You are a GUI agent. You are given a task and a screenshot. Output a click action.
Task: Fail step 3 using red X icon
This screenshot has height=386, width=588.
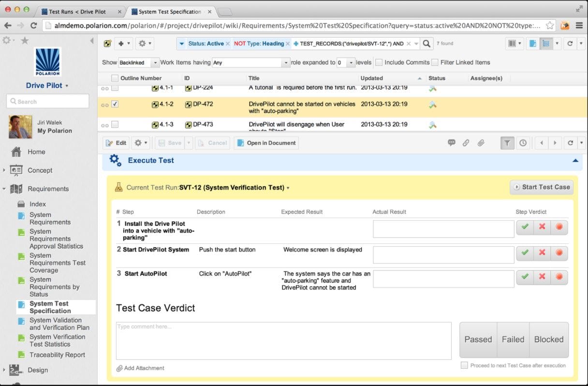(542, 277)
